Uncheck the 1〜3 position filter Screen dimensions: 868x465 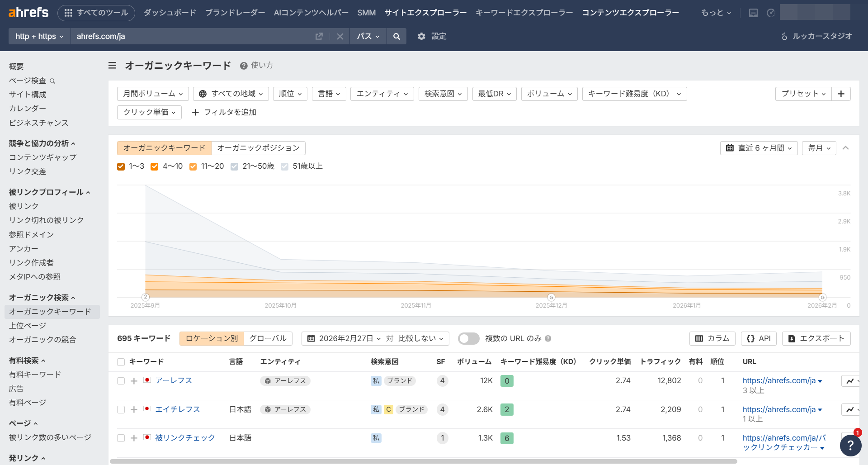pos(121,166)
